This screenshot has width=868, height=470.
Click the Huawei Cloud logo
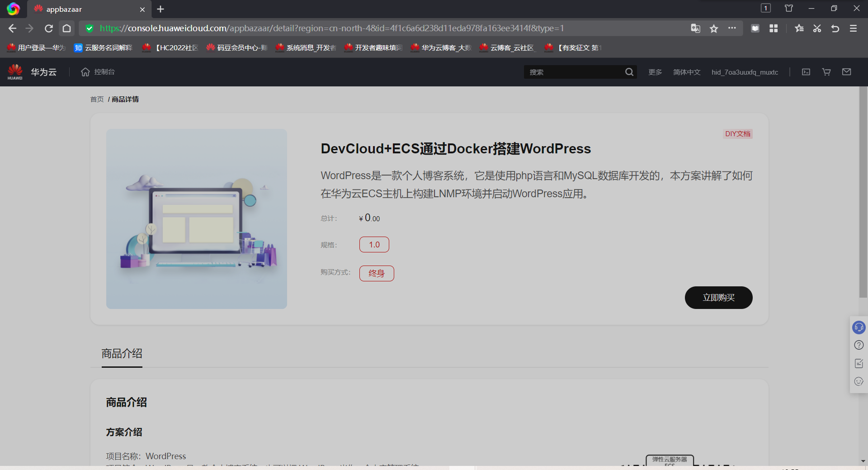pos(32,72)
